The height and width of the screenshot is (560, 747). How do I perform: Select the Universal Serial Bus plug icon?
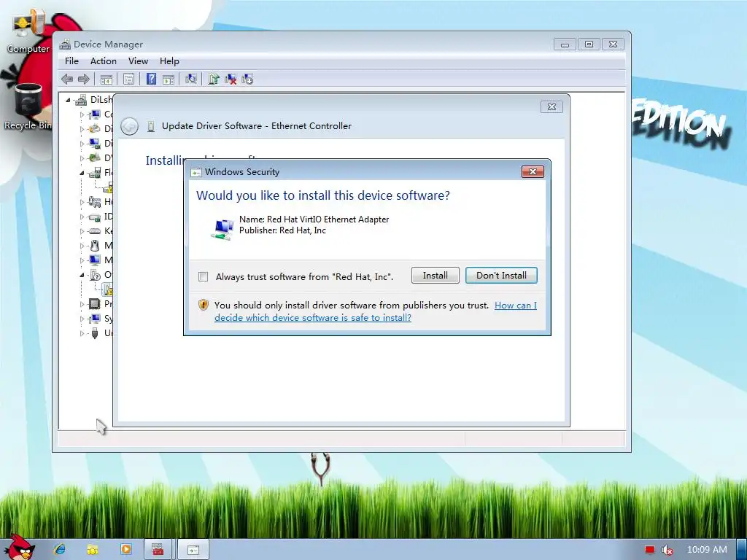pyautogui.click(x=95, y=332)
